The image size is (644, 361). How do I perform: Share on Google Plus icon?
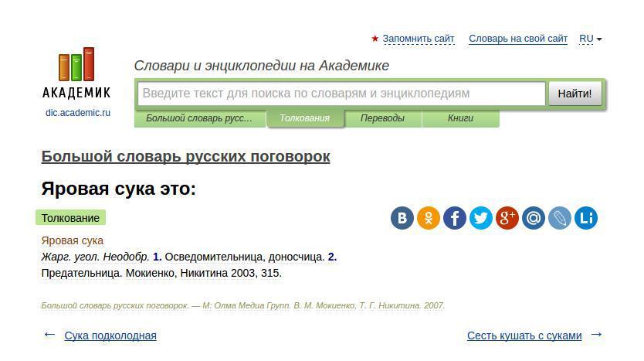point(507,217)
